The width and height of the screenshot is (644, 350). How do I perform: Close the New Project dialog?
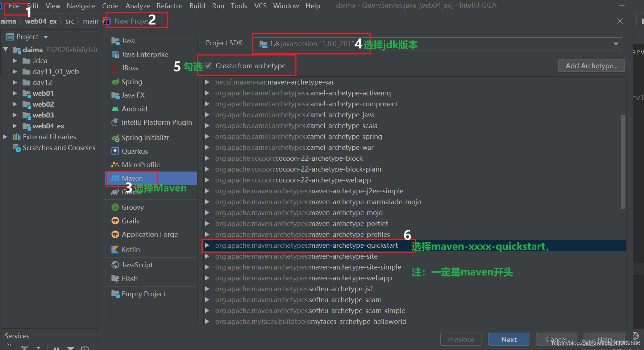coord(620,21)
